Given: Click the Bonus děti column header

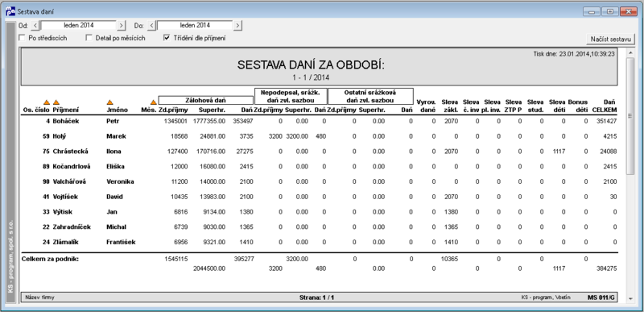Looking at the screenshot, I should tap(578, 106).
